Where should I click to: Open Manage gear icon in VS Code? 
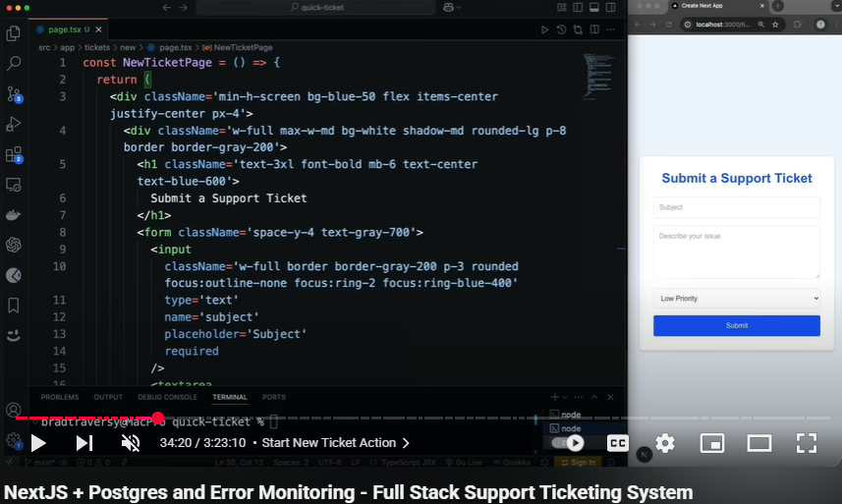click(x=14, y=441)
